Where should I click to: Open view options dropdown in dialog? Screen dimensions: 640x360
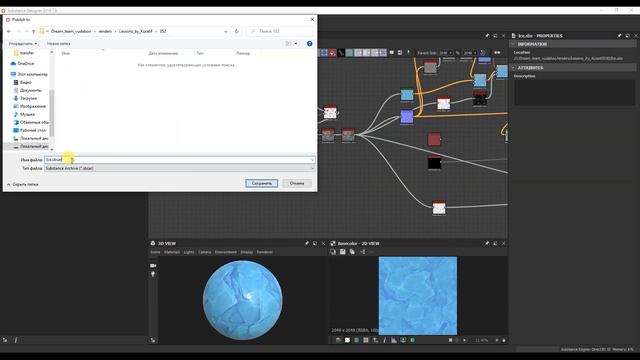296,44
